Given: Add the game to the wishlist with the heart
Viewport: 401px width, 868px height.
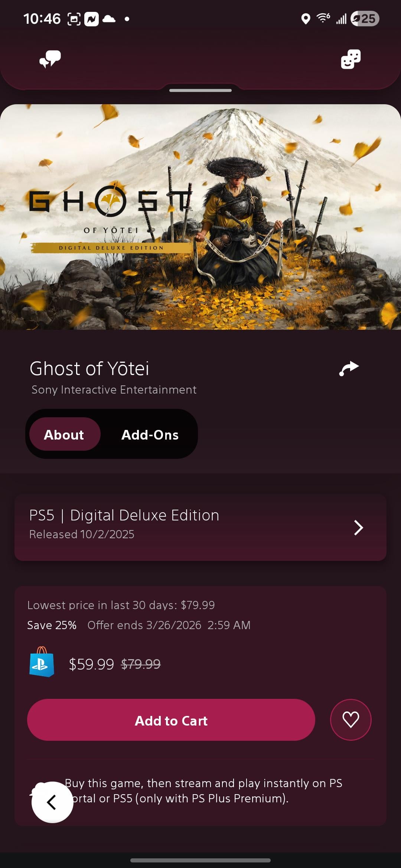Looking at the screenshot, I should 351,720.
